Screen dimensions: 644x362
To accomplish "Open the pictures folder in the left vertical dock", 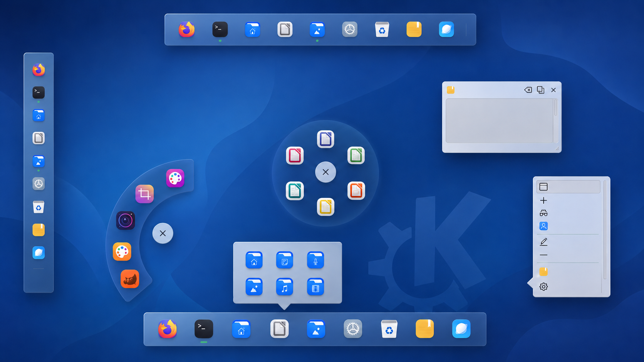I will 39,161.
